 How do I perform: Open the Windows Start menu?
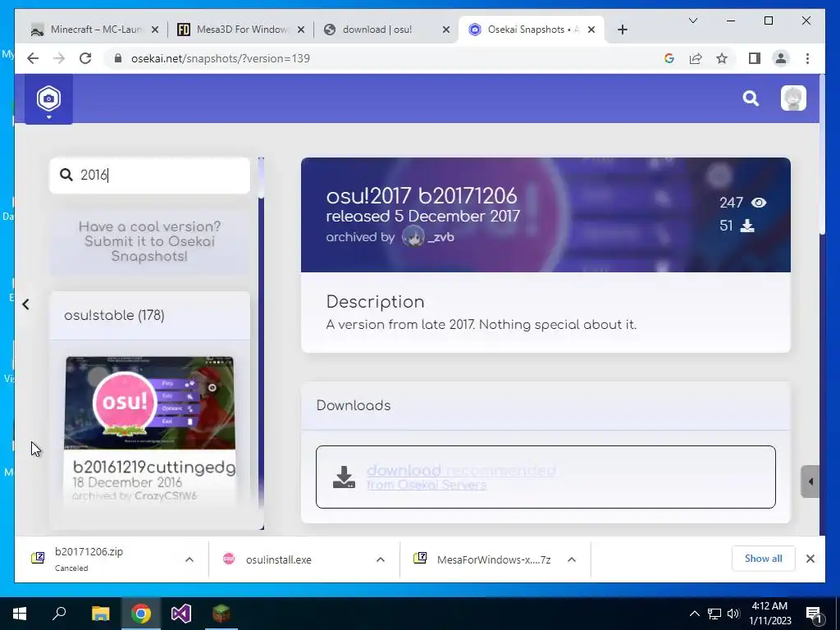click(20, 614)
